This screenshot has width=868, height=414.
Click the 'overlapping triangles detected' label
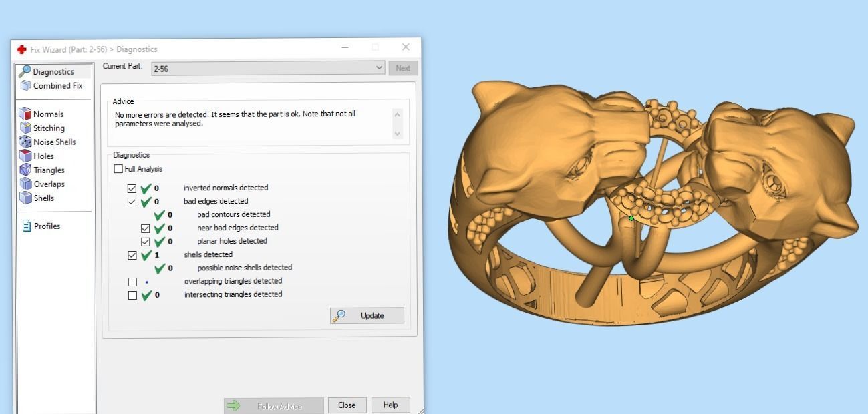[233, 281]
